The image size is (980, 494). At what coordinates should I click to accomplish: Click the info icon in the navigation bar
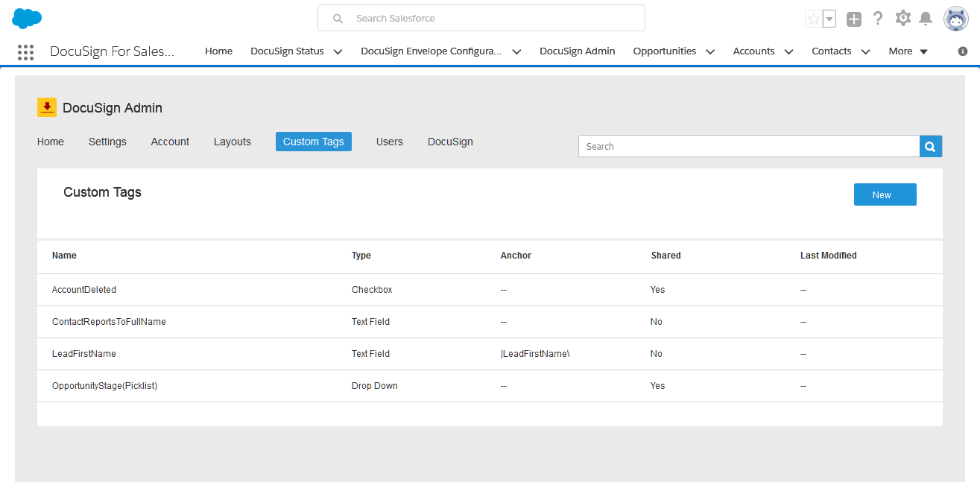[963, 51]
